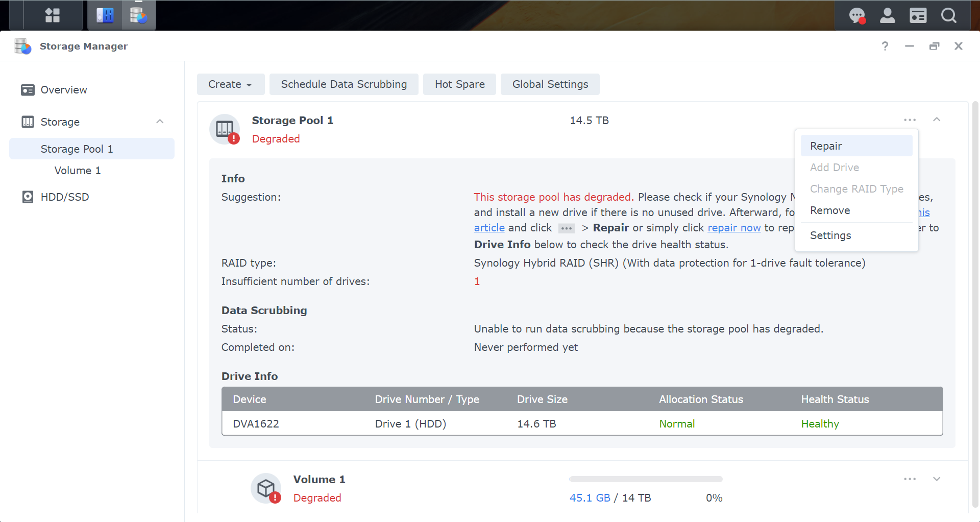Open the Create dropdown

click(230, 84)
